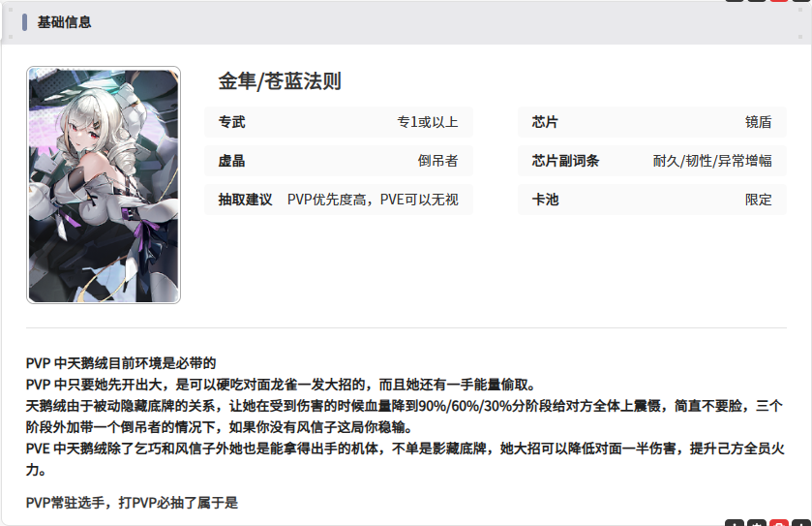Click the last dark icon button in bottom corner
812x526 pixels.
(x=801, y=522)
